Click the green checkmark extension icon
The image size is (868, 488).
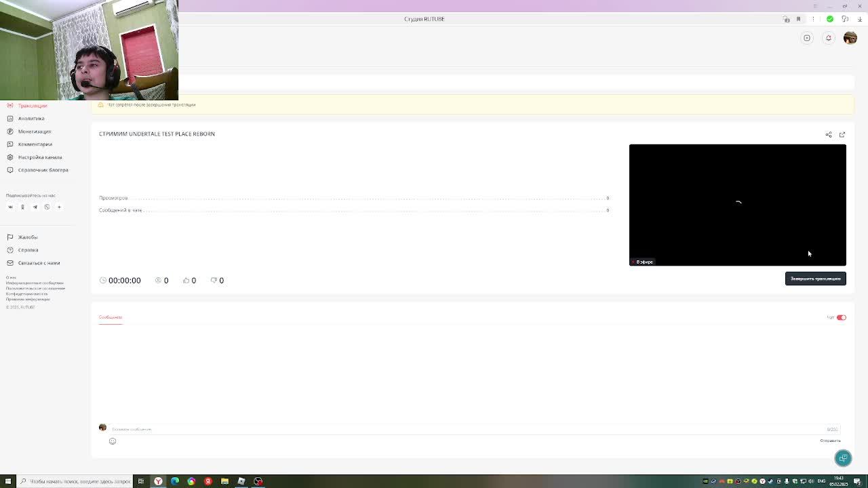(830, 19)
